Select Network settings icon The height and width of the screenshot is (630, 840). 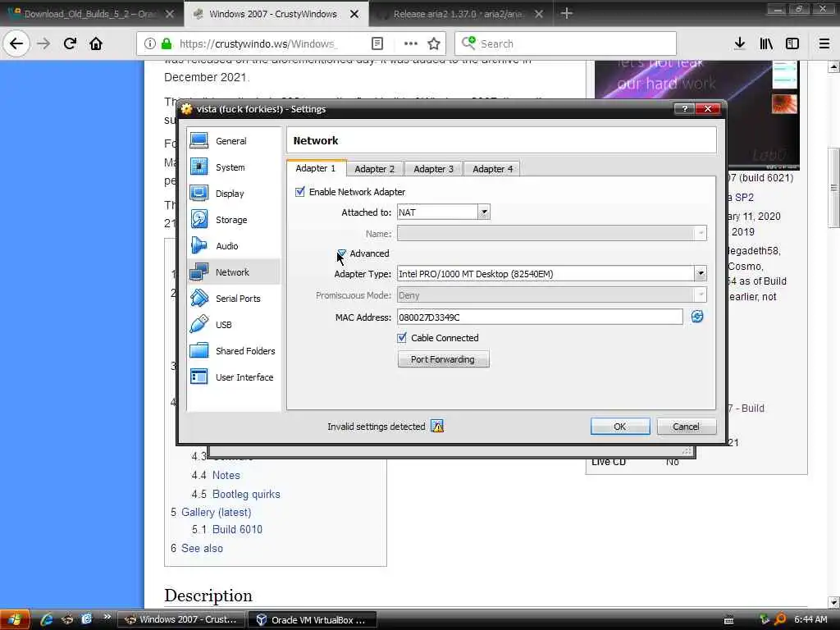coord(199,272)
